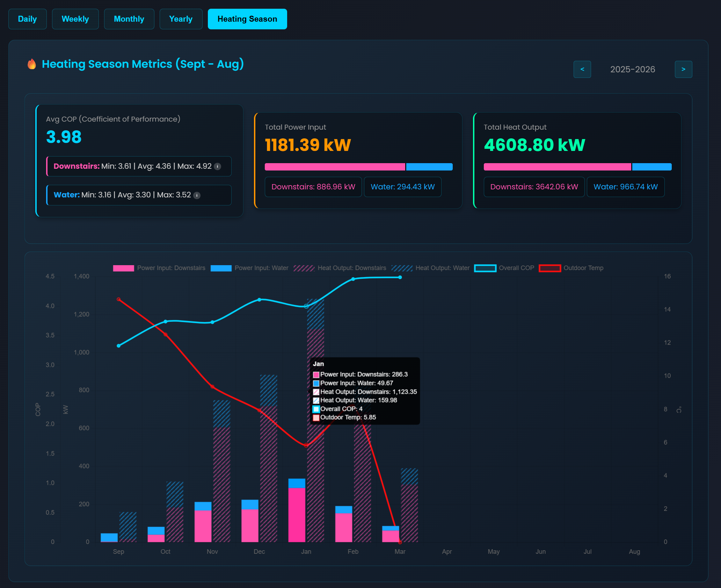721x588 pixels.
Task: Click the Downstairs COP info icon
Action: click(217, 166)
